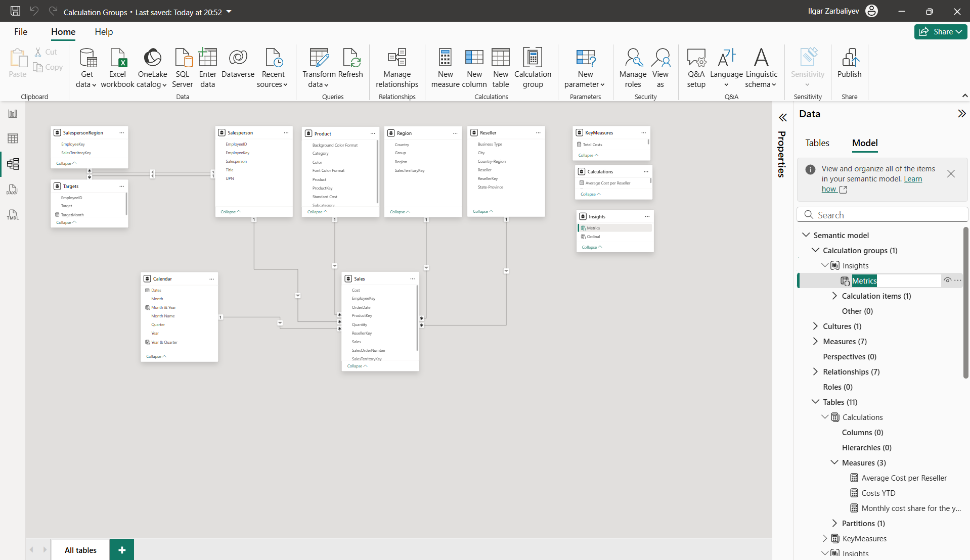This screenshot has width=970, height=560.
Task: Expand the Relationships (7) node
Action: pos(815,371)
